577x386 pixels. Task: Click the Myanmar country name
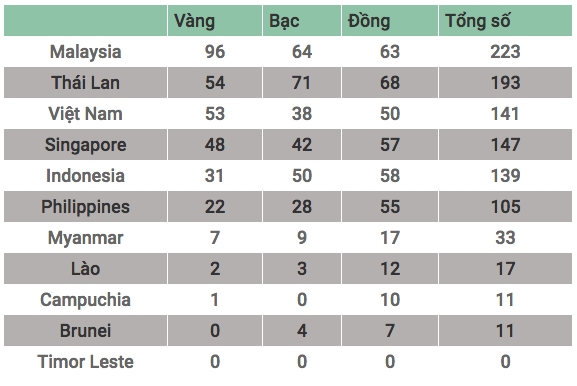(x=85, y=238)
